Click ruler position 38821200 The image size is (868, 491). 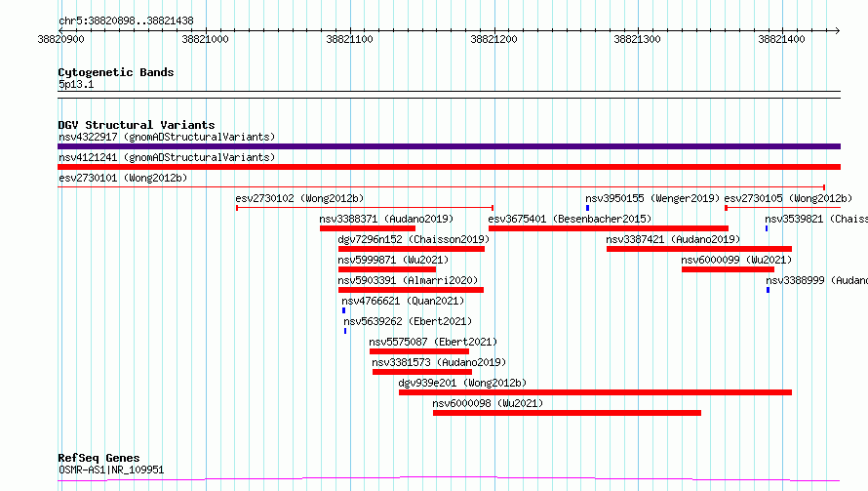tap(493, 39)
